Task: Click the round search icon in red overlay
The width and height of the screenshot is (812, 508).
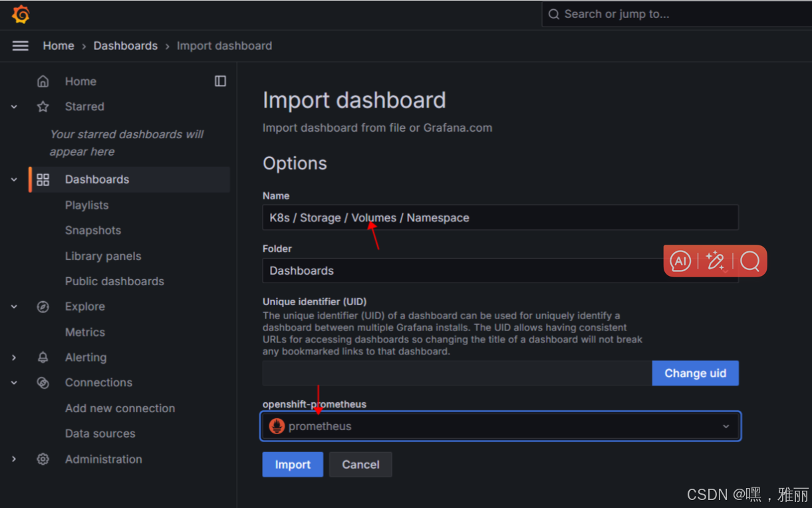Action: 750,261
